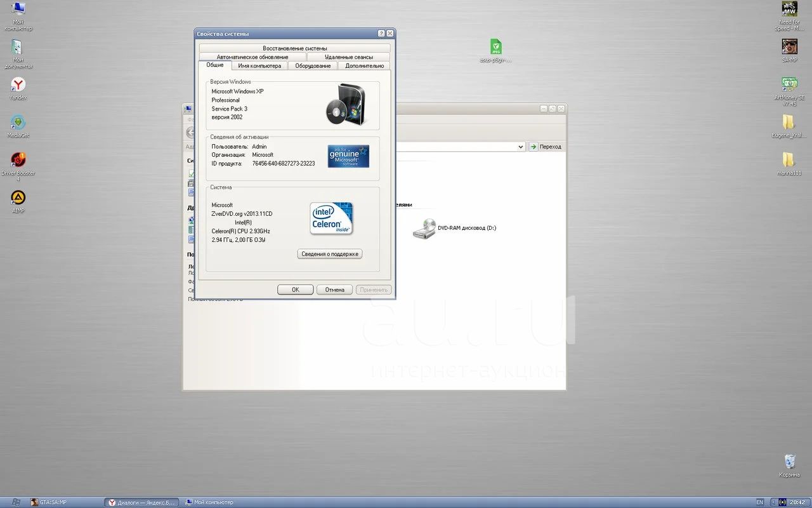Screen dimensions: 812x508
Task: Click the Start button on the taskbar
Action: [16, 502]
